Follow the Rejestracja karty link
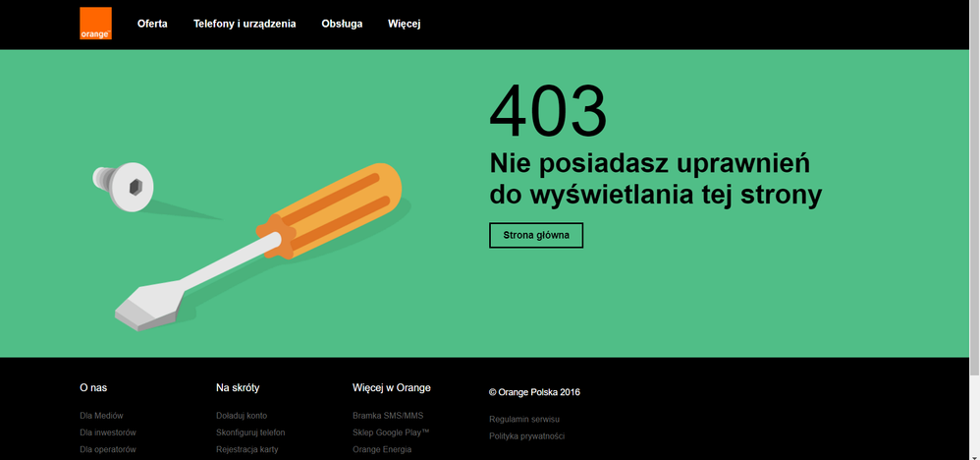This screenshot has width=980, height=460. [246, 449]
